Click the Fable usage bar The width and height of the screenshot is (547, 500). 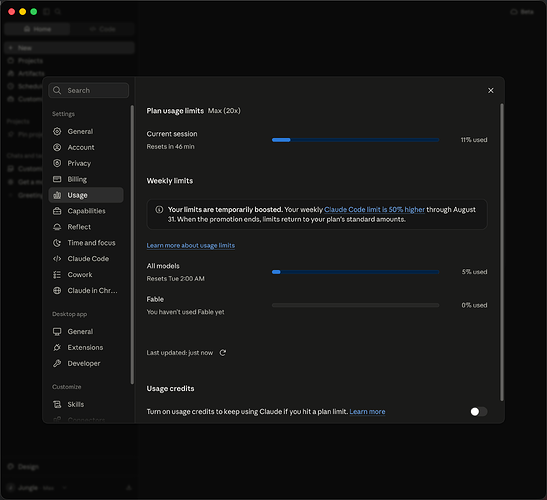tap(355, 305)
